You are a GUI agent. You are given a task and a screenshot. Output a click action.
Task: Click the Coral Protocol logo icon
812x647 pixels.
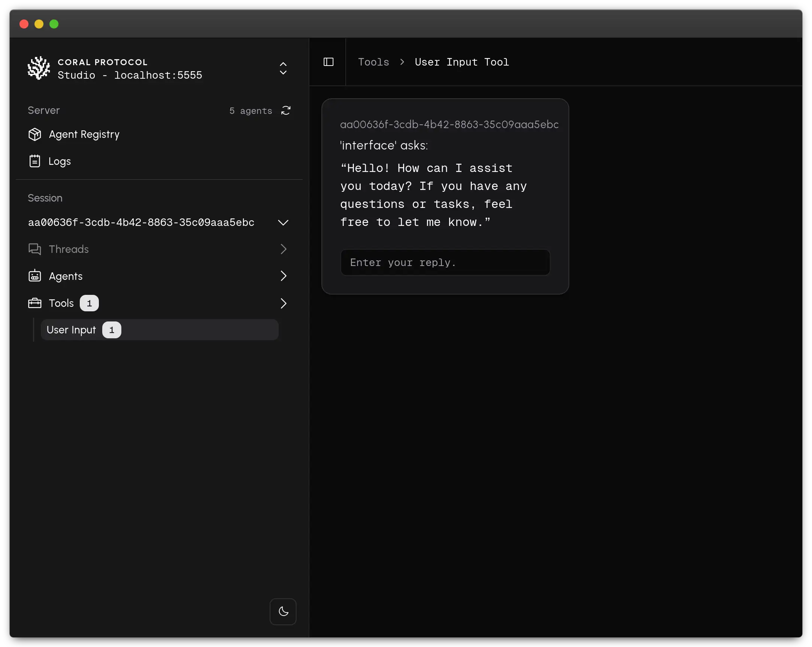pos(39,68)
